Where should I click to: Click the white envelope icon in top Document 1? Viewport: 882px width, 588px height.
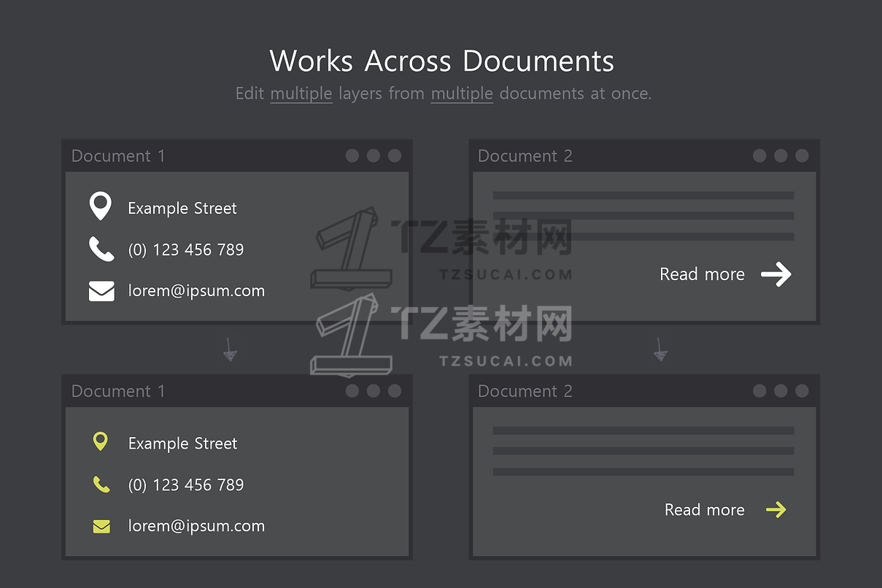[x=101, y=291]
